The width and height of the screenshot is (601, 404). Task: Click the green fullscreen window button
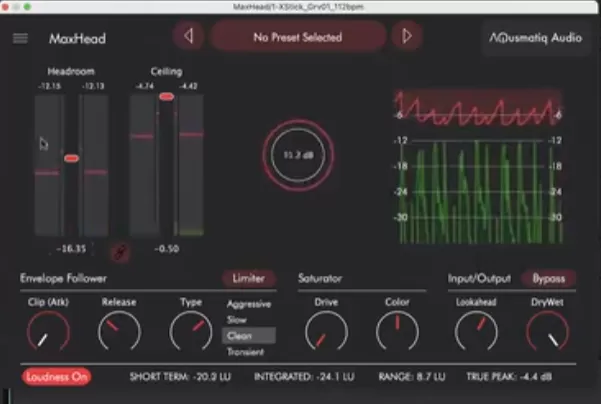pos(27,7)
